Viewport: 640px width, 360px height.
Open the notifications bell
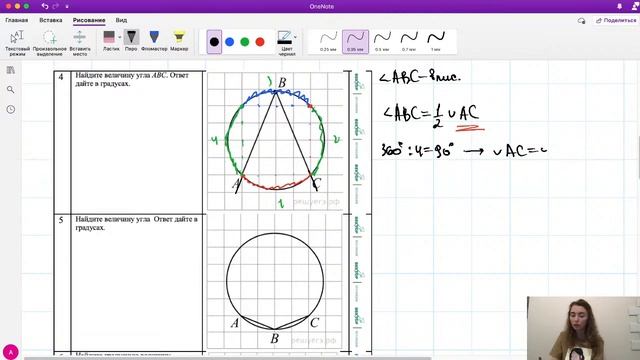tap(619, 7)
